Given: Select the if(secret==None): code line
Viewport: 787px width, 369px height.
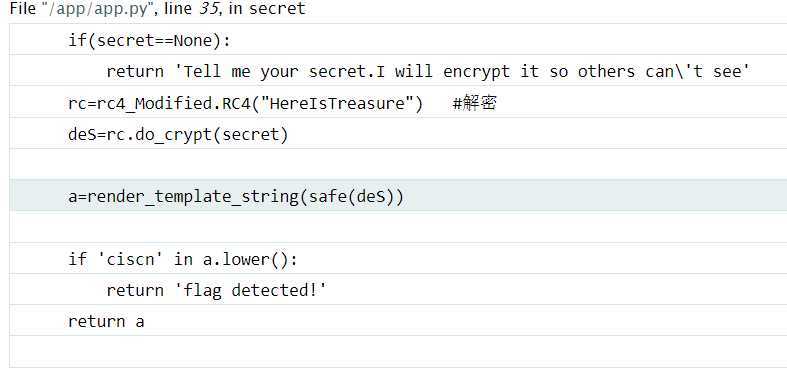Looking at the screenshot, I should (398, 40).
